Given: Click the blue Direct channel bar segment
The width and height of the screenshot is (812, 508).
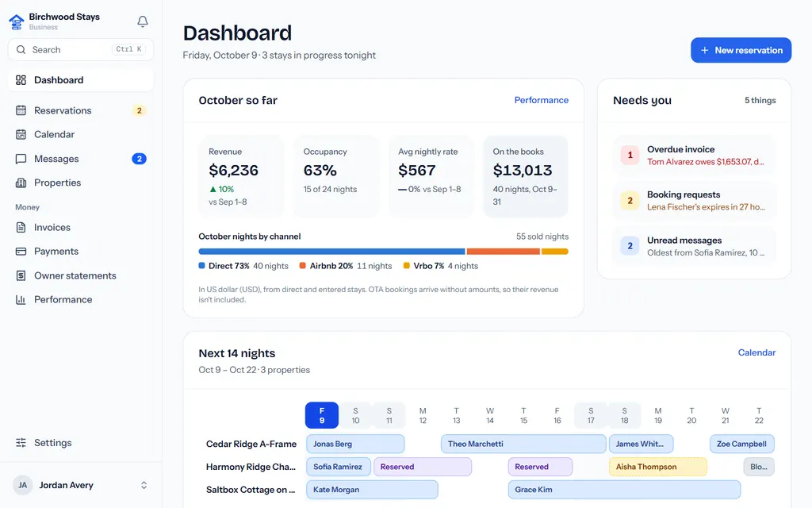Looking at the screenshot, I should point(331,252).
